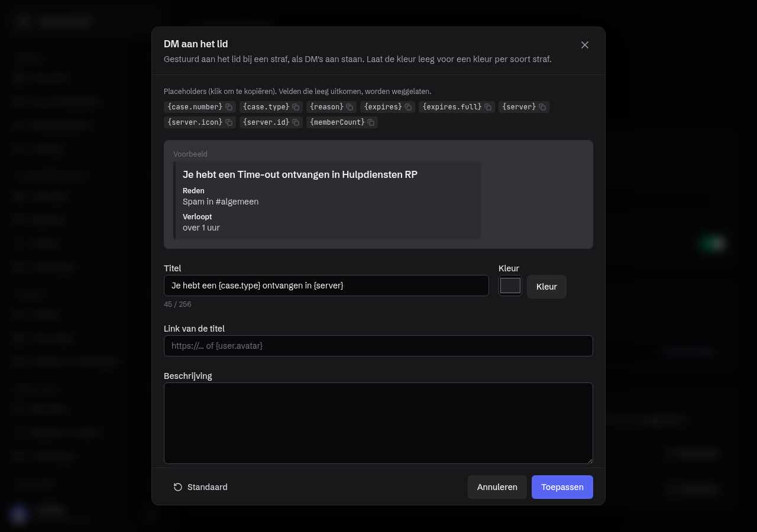Close the 'DM aan het lid' dialog
Screen dimensions: 757x532
(585, 45)
